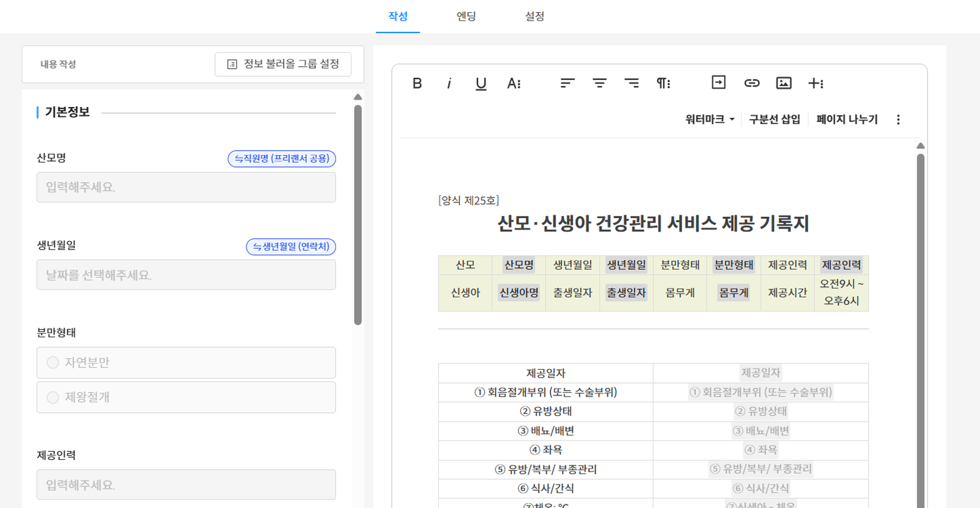This screenshot has height=508, width=980.
Task: Click the 분만형태 placeholder chip in table
Action: (733, 265)
